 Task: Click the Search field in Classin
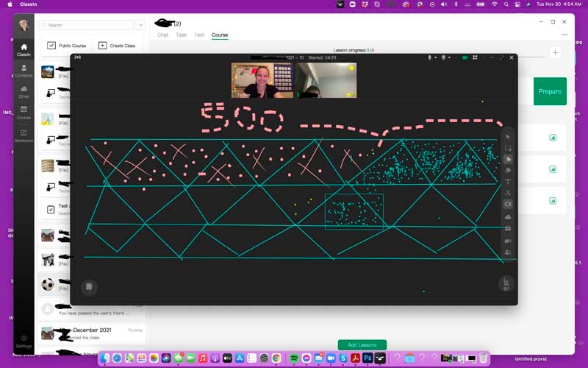point(87,25)
